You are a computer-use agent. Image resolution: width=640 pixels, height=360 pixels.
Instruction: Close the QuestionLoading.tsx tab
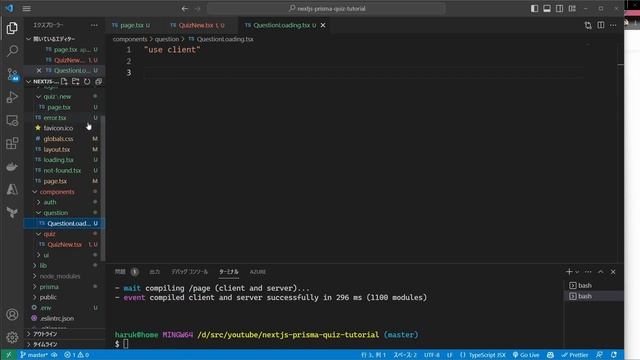[x=323, y=25]
